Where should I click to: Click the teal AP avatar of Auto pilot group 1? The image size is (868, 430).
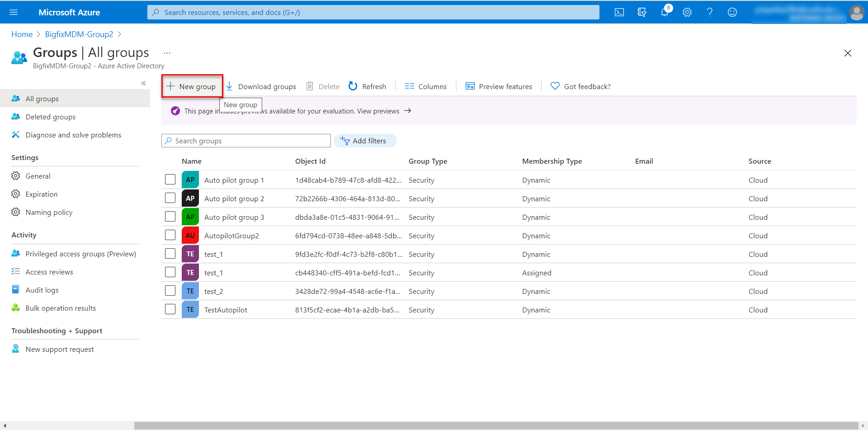pos(190,180)
